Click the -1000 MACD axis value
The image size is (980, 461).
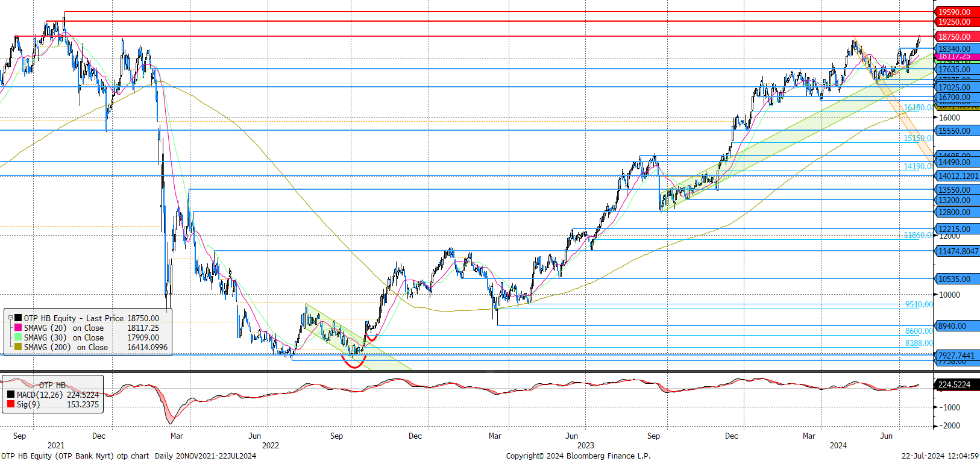click(x=949, y=407)
